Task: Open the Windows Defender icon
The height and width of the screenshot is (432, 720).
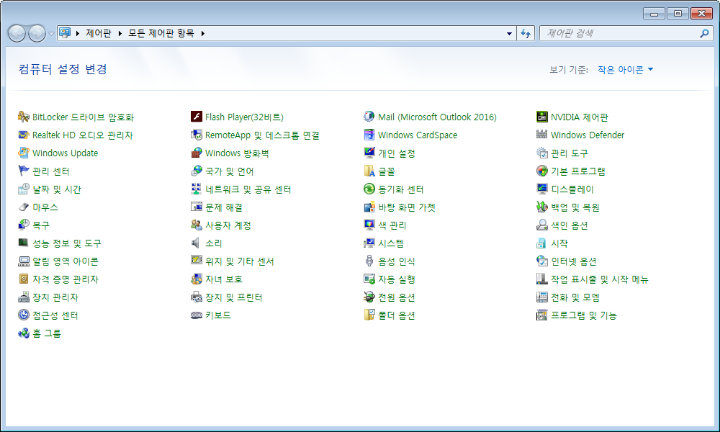Action: [542, 135]
